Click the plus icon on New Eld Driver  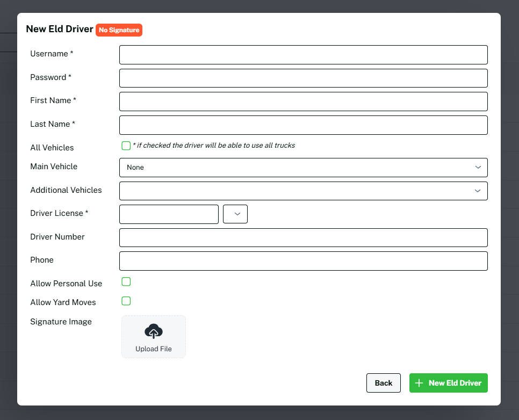420,383
